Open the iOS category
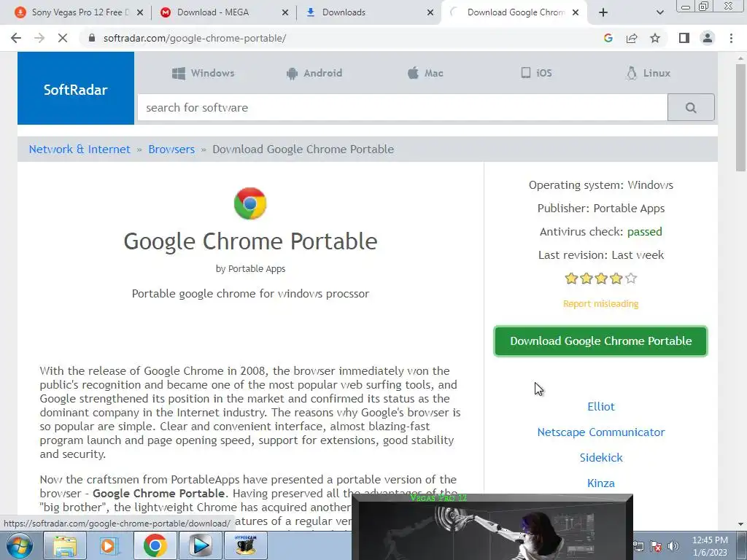The image size is (747, 560). pos(536,73)
